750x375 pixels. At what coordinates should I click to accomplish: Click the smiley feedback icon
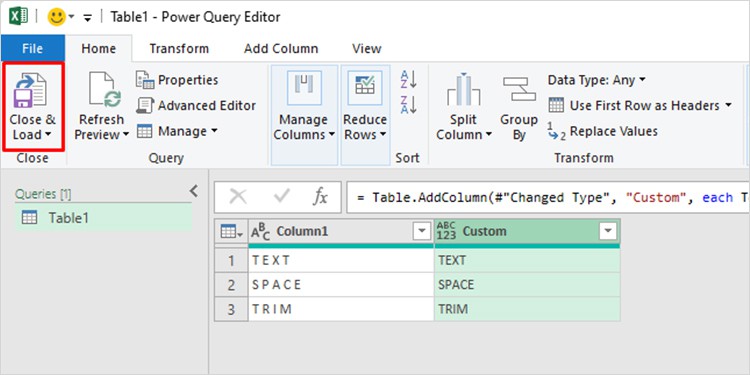tap(56, 17)
